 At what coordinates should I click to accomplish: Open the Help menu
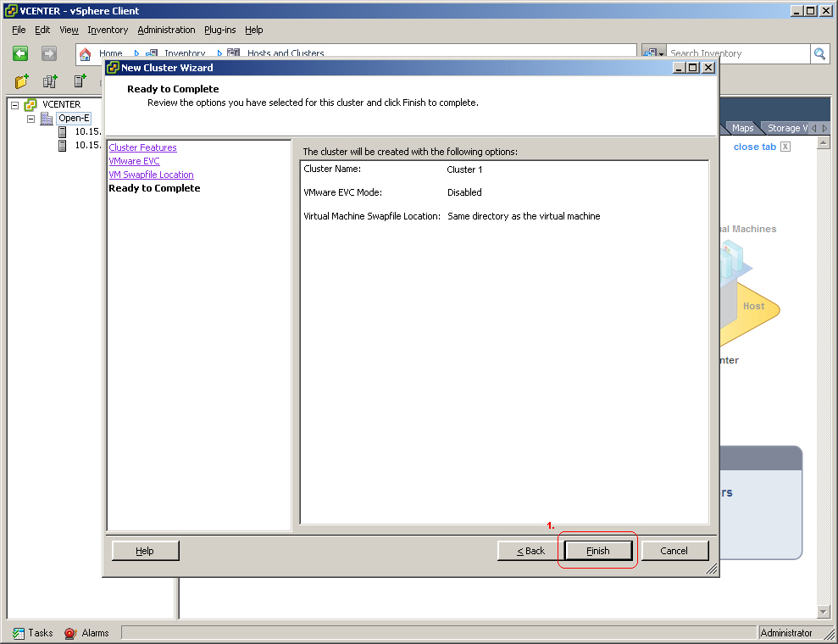(x=254, y=30)
